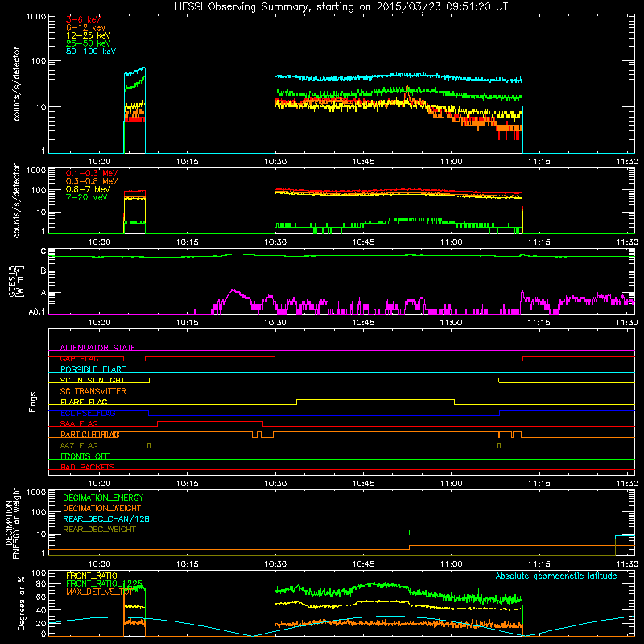The height and width of the screenshot is (644, 644).
Task: Click the PARTICLE_FLAG label
Action: [x=90, y=435]
